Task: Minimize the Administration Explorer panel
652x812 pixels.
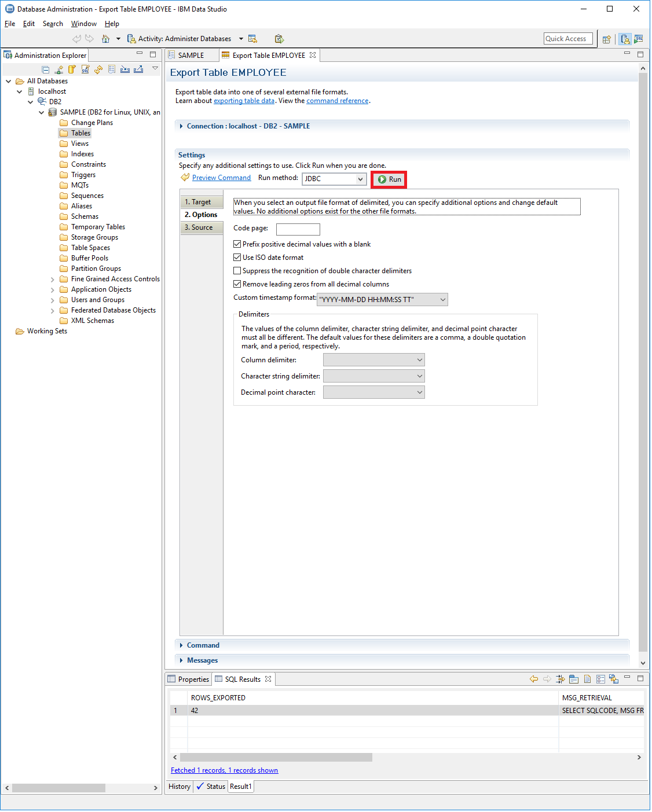Action: click(x=140, y=54)
